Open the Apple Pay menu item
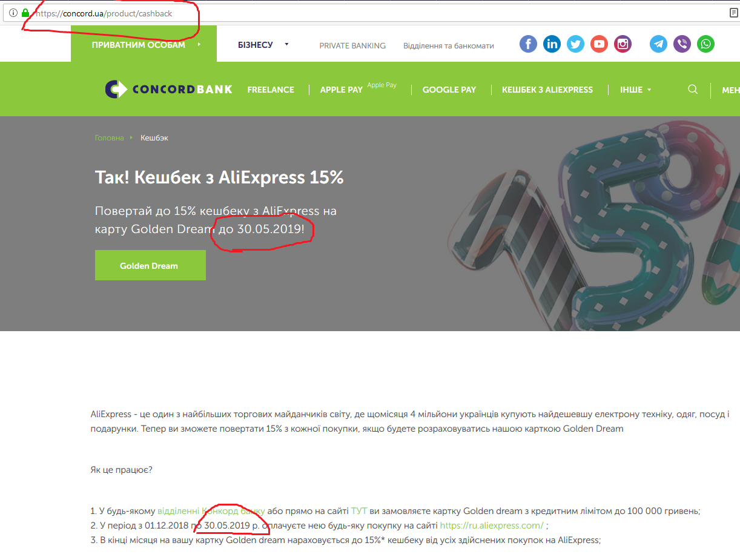This screenshot has width=740, height=560. coord(342,90)
